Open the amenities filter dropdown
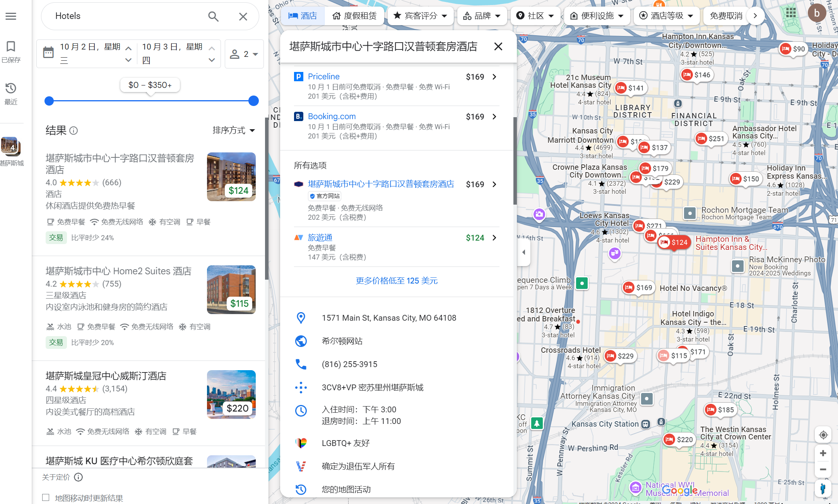The image size is (838, 504). (x=597, y=16)
